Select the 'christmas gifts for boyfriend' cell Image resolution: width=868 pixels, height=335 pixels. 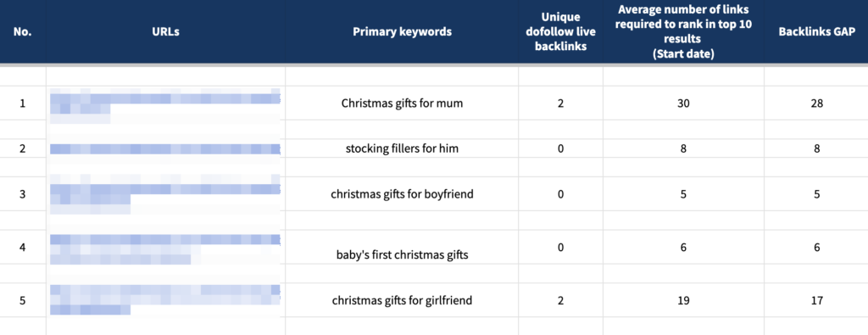pos(402,194)
